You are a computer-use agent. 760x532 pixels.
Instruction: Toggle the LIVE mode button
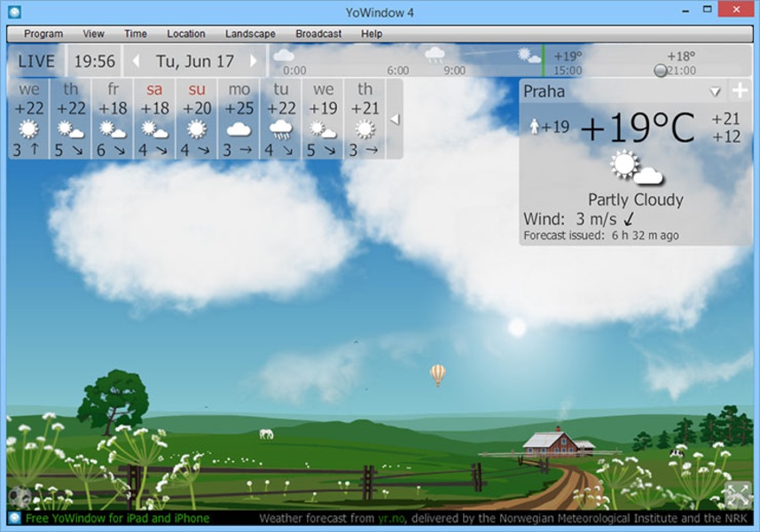coord(37,61)
